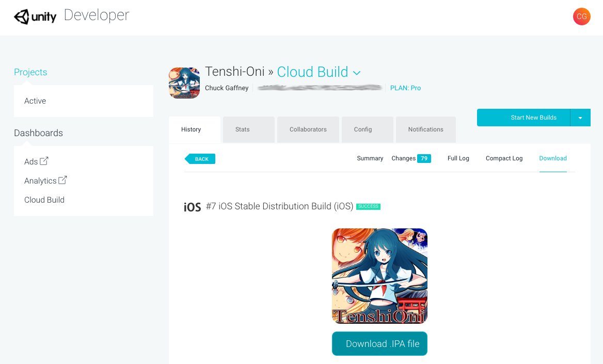Open the Analytics dashboard link
The height and width of the screenshot is (364, 603).
click(x=40, y=181)
